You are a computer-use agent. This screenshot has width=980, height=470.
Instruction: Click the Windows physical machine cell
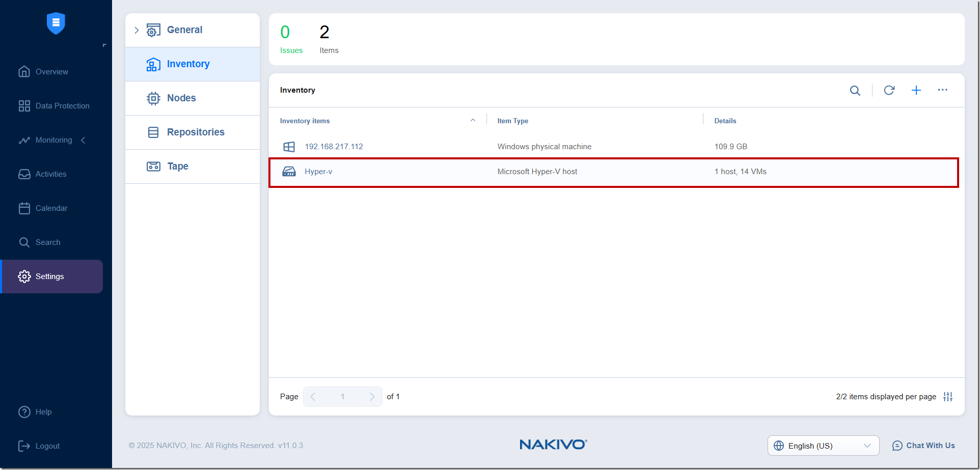544,147
